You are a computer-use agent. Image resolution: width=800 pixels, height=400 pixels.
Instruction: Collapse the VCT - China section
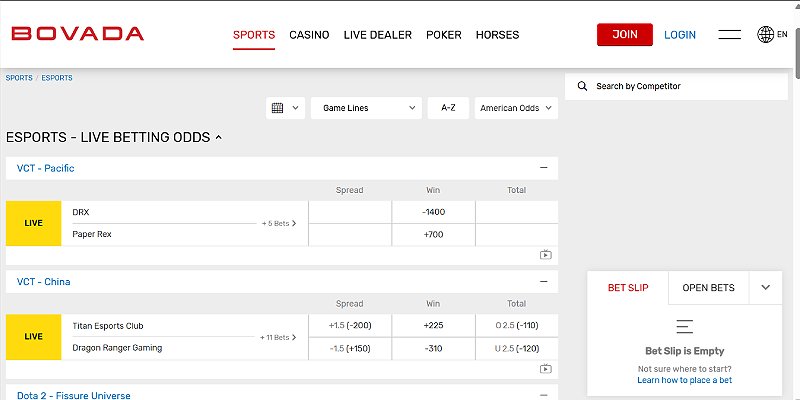(x=543, y=282)
